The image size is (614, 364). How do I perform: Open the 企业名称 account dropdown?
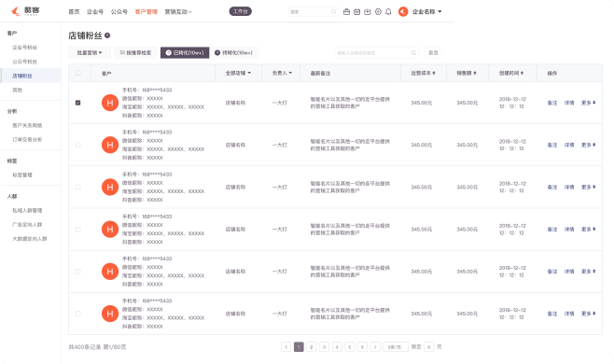(x=426, y=12)
